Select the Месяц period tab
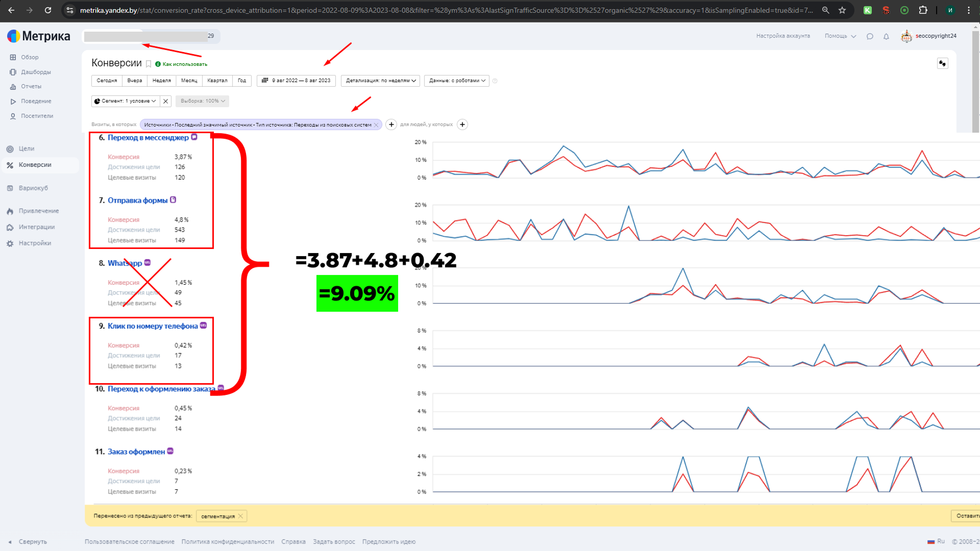 pos(189,81)
